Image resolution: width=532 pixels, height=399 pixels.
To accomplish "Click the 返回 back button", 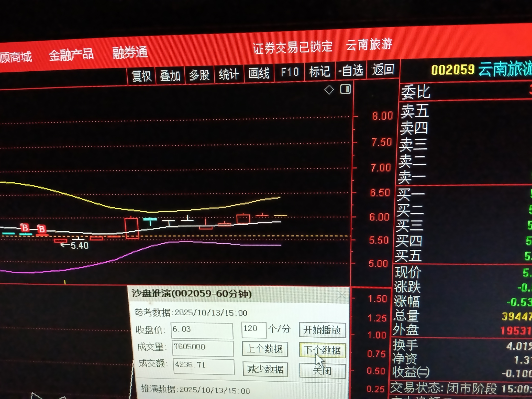I will [x=383, y=69].
